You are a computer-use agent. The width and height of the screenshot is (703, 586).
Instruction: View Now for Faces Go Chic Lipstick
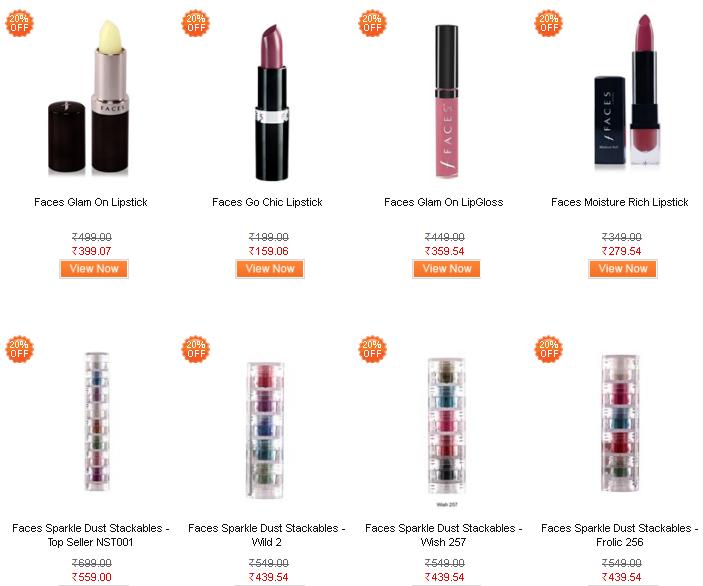pyautogui.click(x=270, y=269)
